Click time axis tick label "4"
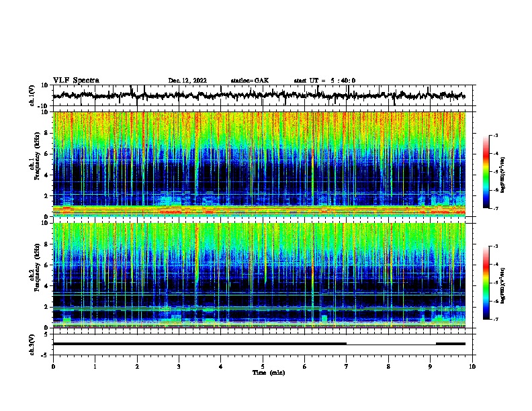Viewport: 532px width, 411px height. tap(221, 367)
